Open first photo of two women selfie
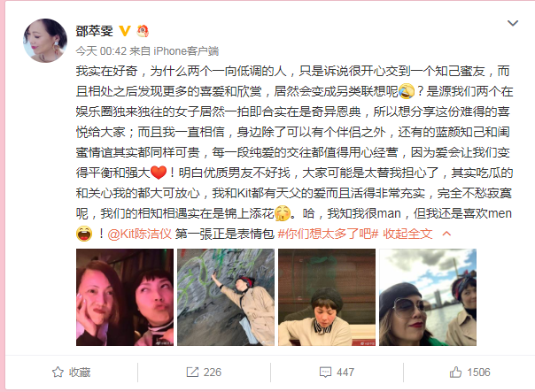 (125, 297)
